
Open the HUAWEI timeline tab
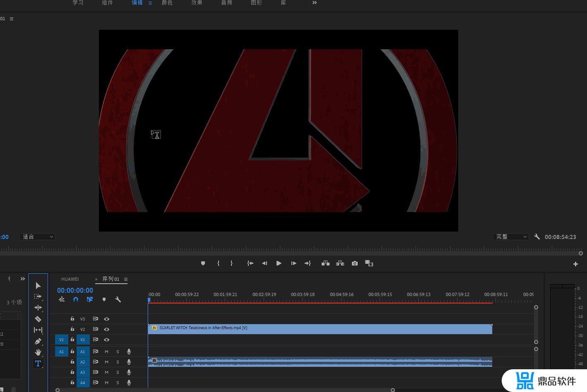click(x=70, y=279)
